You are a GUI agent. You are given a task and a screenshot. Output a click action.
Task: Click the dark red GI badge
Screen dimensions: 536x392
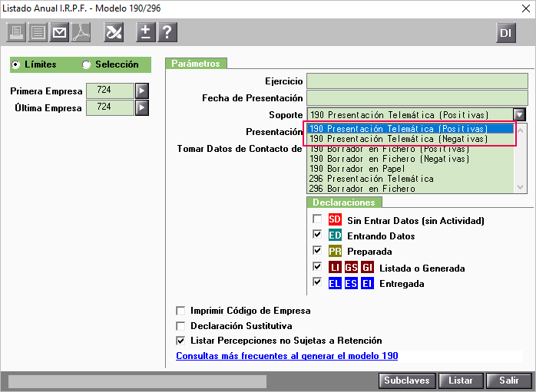[367, 267]
